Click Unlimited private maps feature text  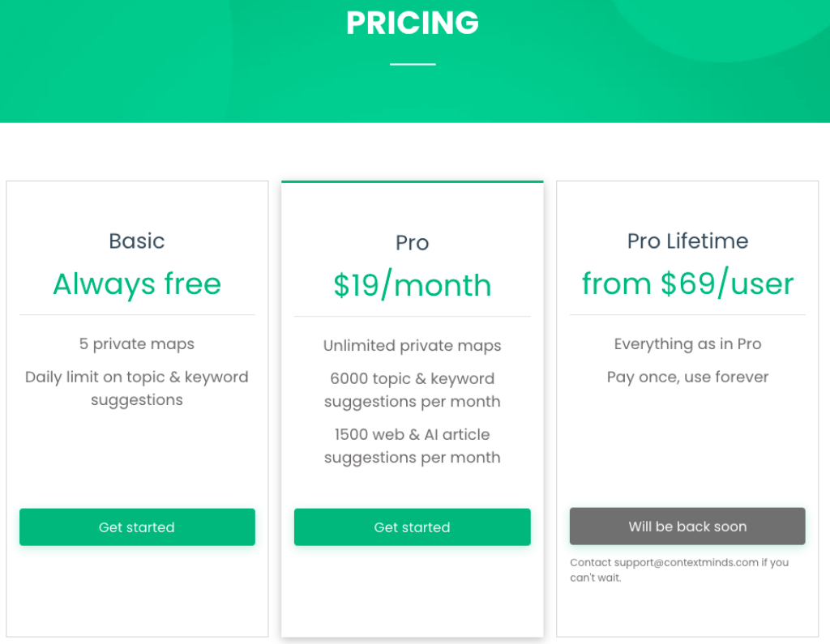coord(413,346)
